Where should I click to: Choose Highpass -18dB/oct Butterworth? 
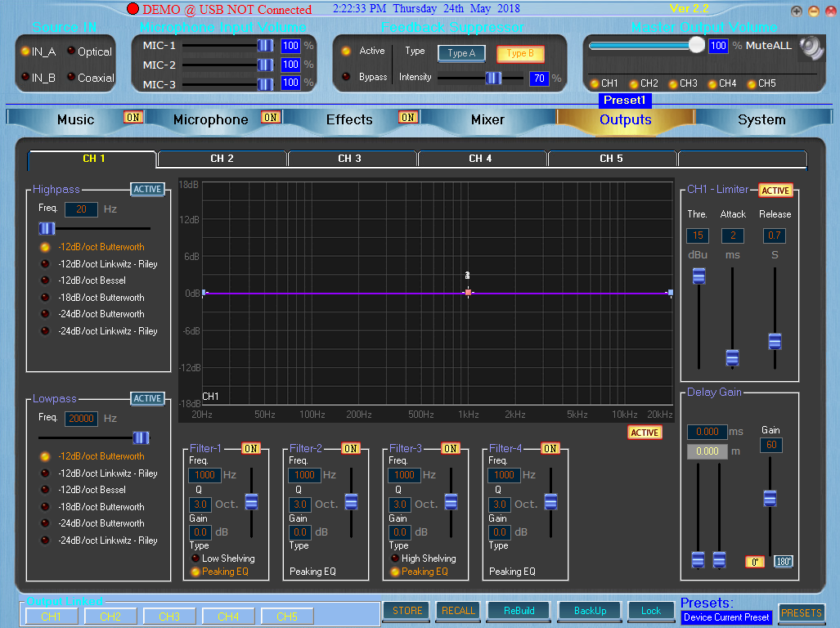pyautogui.click(x=46, y=297)
